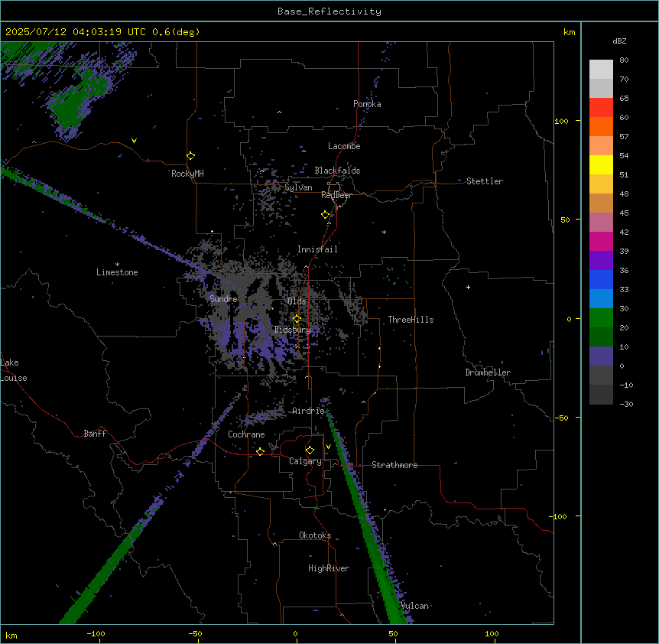
Task: Click the yellow V marker northeast of Calgary
Action: tap(328, 447)
